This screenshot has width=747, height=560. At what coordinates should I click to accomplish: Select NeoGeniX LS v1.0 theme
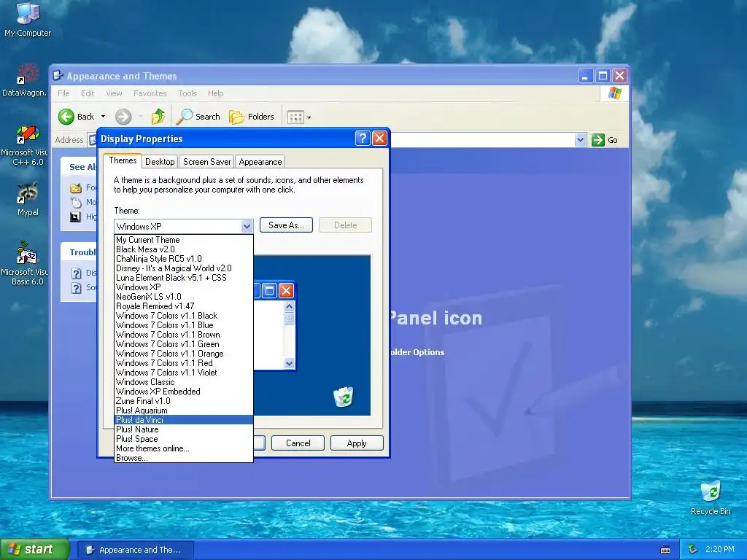point(184,297)
